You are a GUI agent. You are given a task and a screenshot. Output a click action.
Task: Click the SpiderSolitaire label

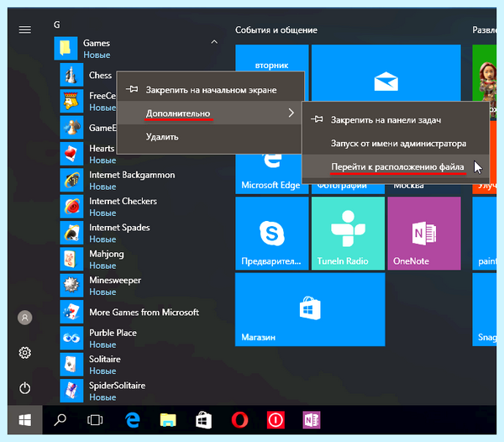(117, 386)
